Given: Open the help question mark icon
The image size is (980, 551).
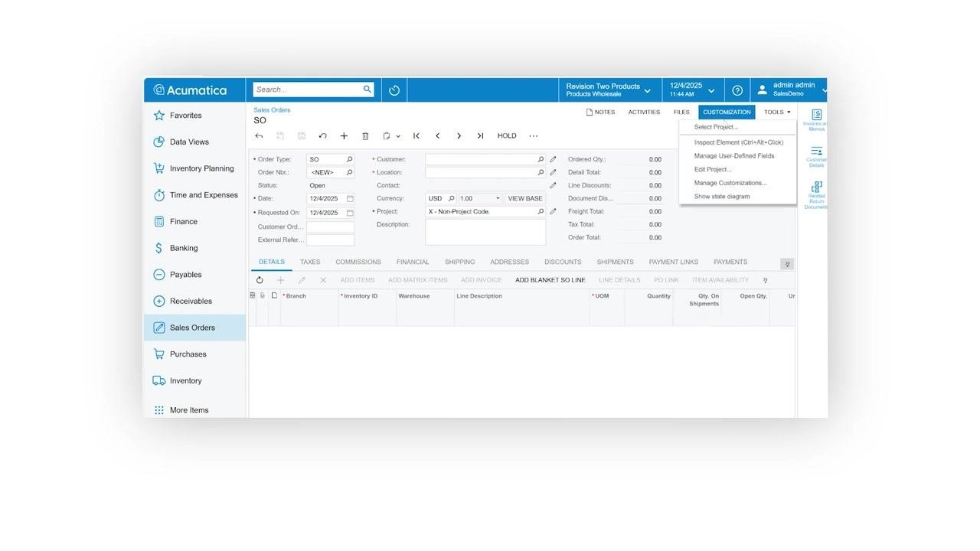Looking at the screenshot, I should 737,90.
